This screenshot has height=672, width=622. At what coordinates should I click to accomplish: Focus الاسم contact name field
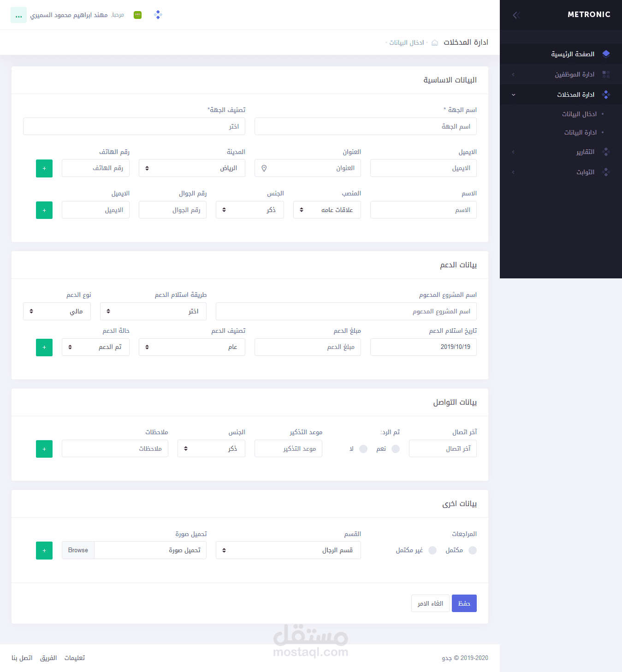click(423, 210)
